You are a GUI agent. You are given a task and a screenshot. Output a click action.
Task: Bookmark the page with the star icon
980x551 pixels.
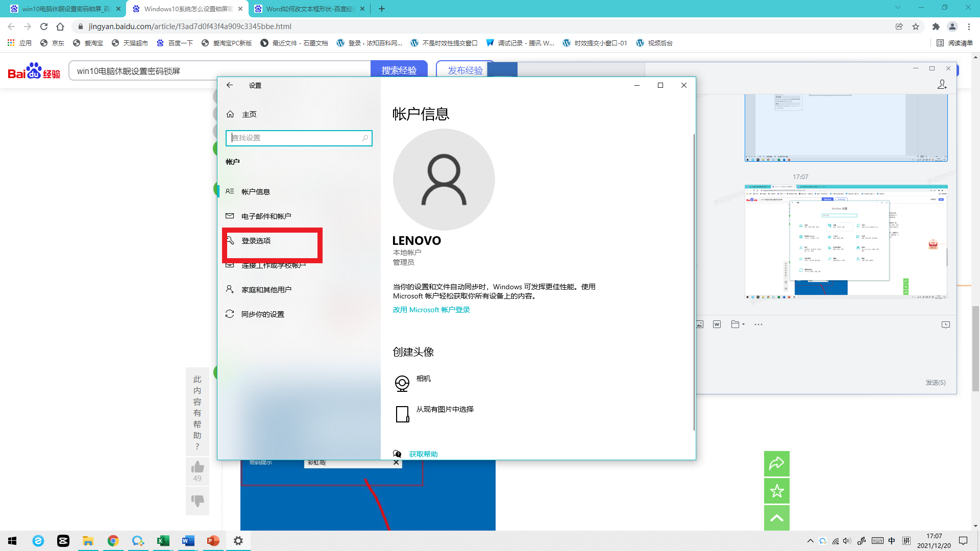[x=916, y=27]
